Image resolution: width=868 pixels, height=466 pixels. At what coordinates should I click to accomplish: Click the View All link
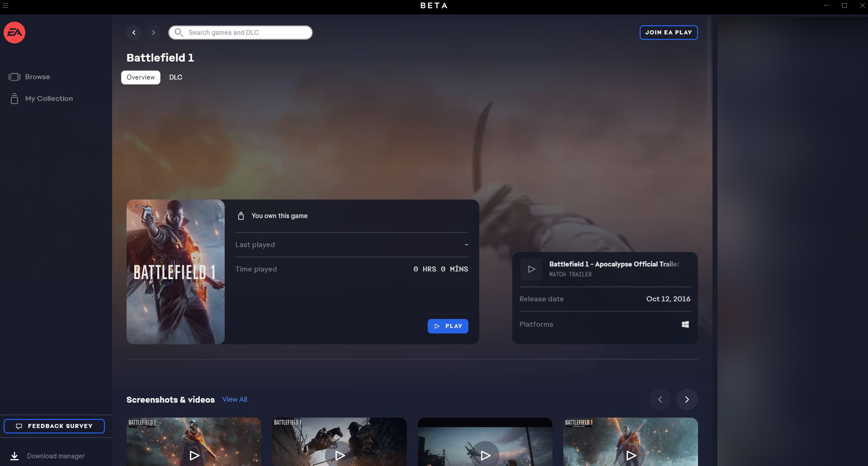(235, 399)
